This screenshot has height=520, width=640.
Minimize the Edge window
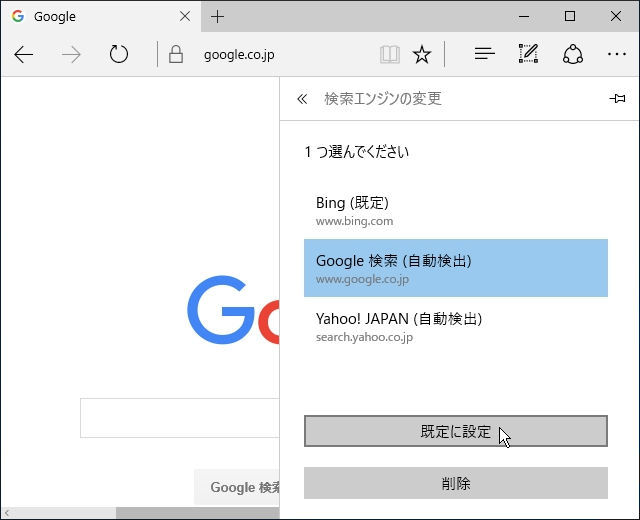tap(524, 16)
